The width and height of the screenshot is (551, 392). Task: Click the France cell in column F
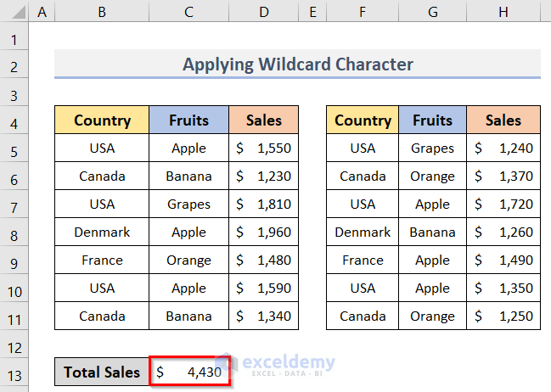point(363,260)
